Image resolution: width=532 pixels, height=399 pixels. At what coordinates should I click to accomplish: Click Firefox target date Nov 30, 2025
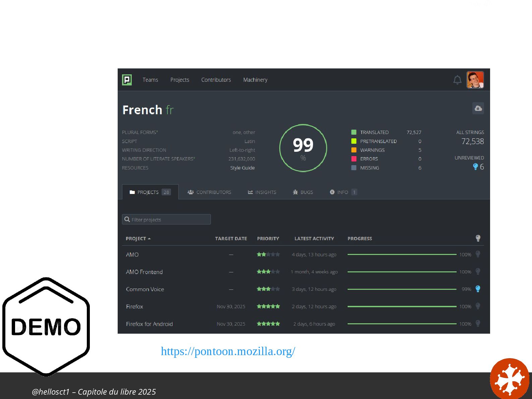coord(231,307)
